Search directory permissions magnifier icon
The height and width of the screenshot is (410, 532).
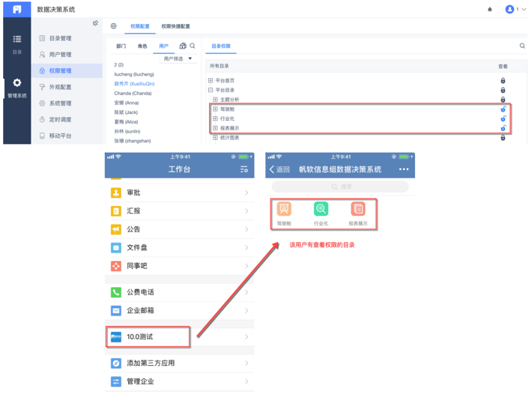(522, 46)
